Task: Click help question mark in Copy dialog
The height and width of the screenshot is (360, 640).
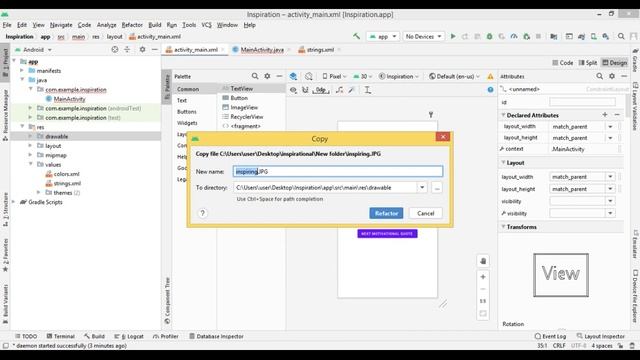Action: pyautogui.click(x=202, y=213)
